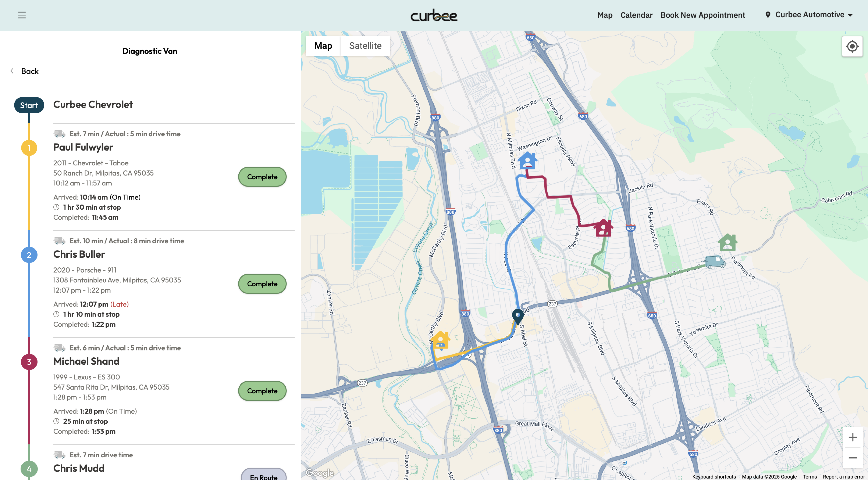868x480 pixels.
Task: Click the 1999 - Lexus - ES 300 vehicle
Action: pos(87,377)
